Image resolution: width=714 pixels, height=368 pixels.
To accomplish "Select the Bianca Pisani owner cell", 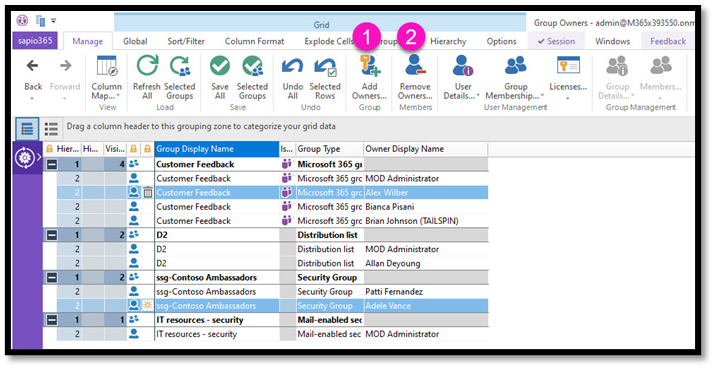I will [425, 207].
